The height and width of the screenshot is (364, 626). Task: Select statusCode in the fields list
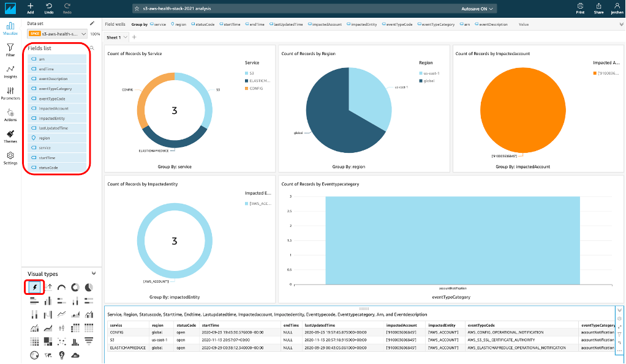click(x=57, y=168)
